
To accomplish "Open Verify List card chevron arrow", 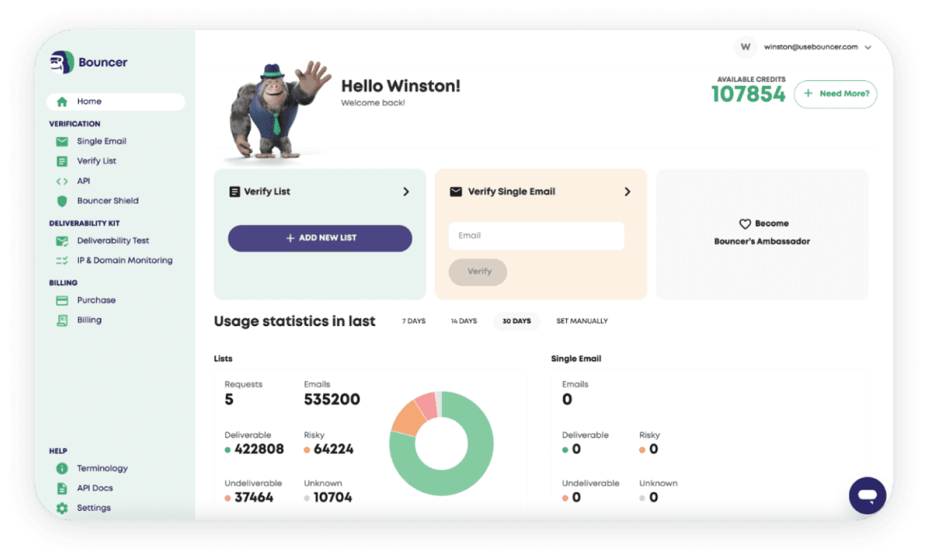I will pos(406,192).
